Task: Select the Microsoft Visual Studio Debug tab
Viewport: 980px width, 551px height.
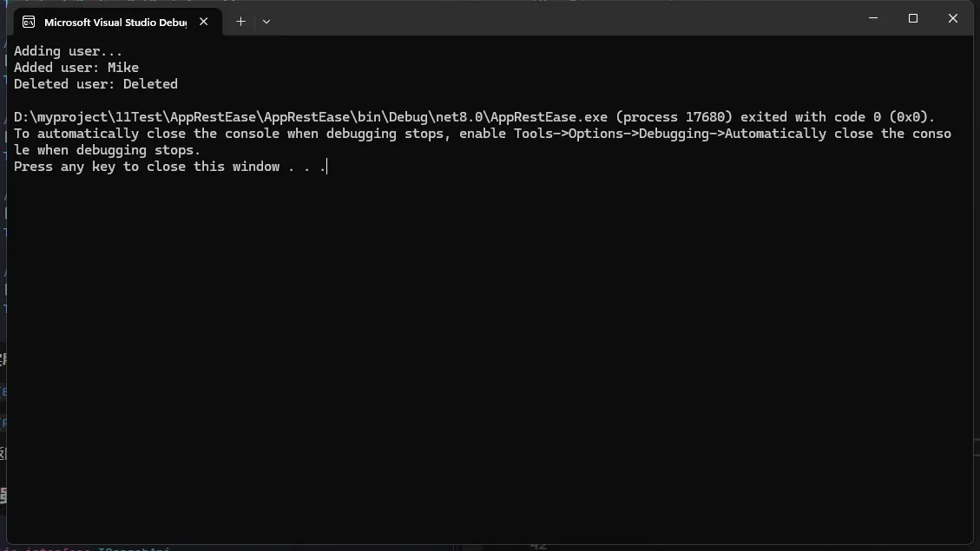Action: point(117,22)
